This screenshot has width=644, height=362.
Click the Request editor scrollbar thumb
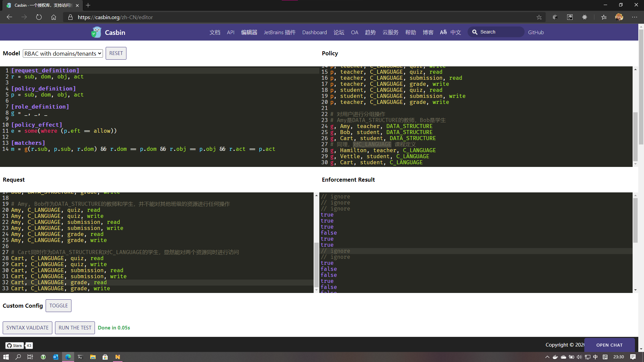[316, 264]
